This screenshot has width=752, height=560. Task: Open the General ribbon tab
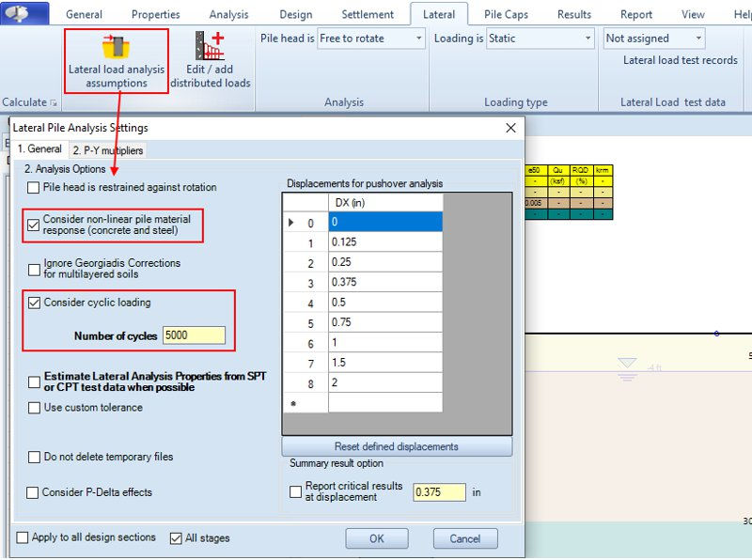coord(84,14)
